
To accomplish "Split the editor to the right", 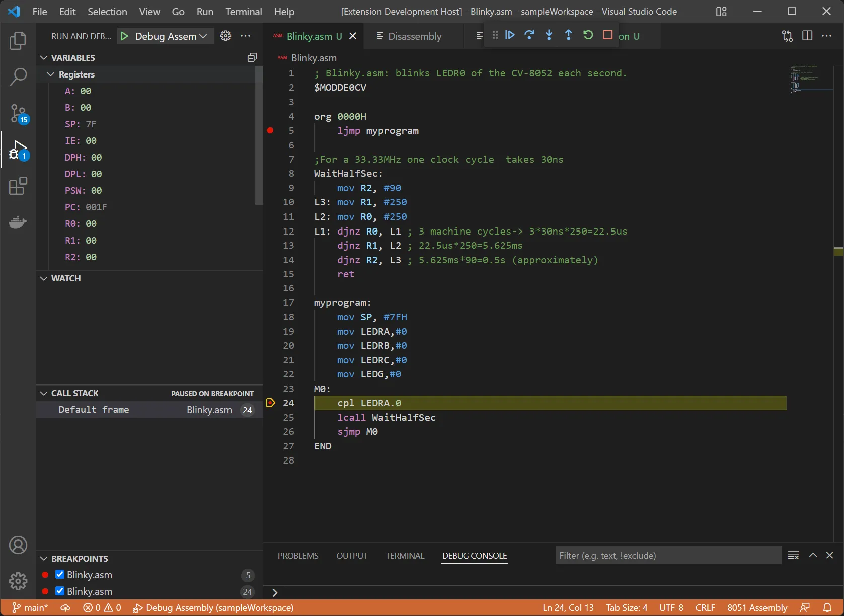I will [807, 36].
